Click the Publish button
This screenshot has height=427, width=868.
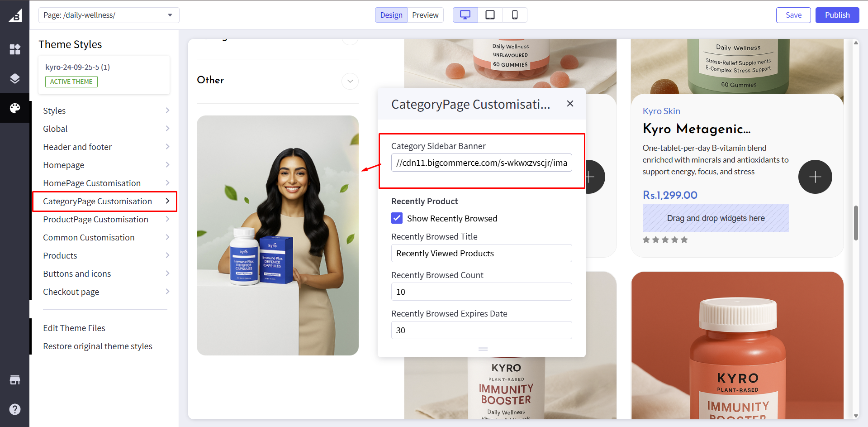[837, 15]
